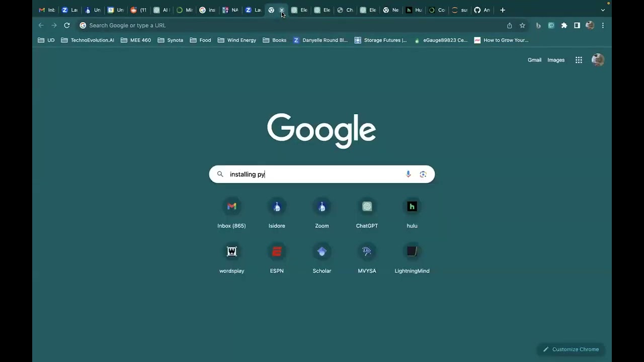644x362 pixels.
Task: Open the TechnoEvolution.AI bookmarks folder
Action: pos(88,40)
